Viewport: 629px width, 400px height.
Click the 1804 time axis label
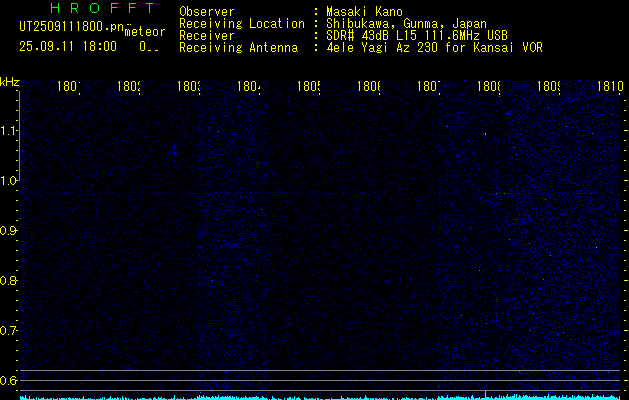tap(249, 86)
